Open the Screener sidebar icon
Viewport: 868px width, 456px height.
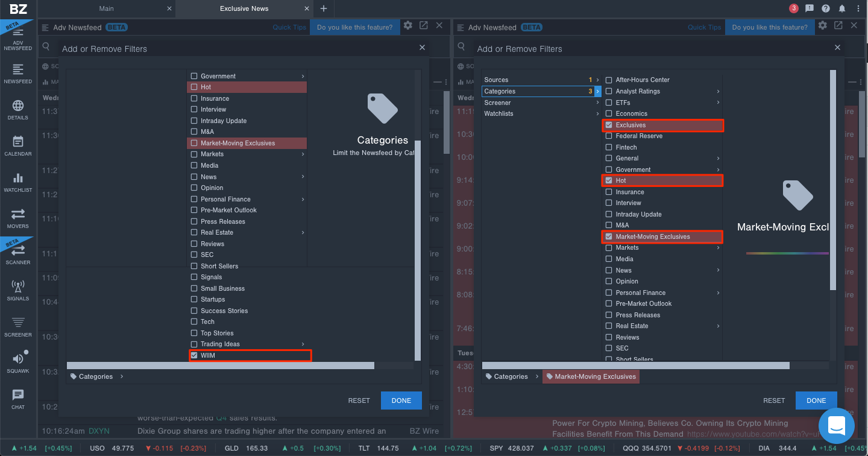18,328
